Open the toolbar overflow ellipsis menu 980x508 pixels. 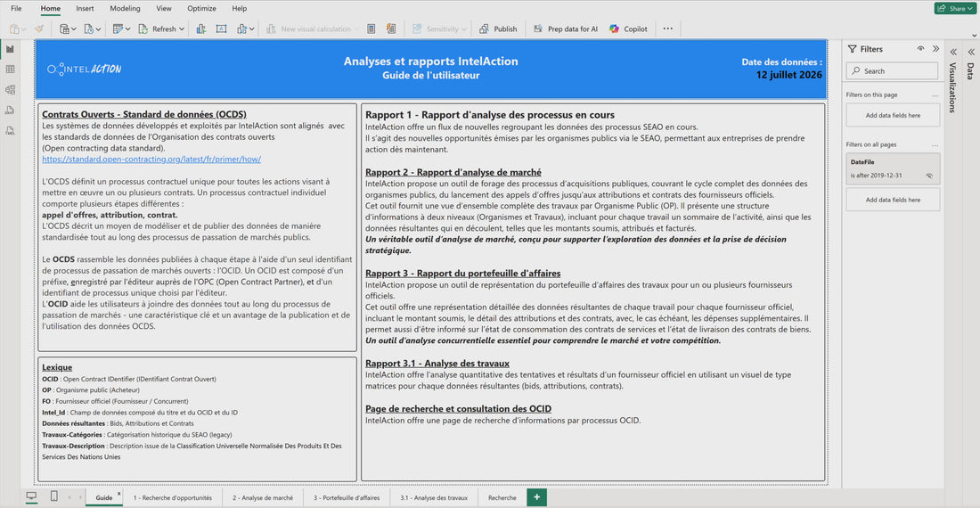pyautogui.click(x=667, y=29)
